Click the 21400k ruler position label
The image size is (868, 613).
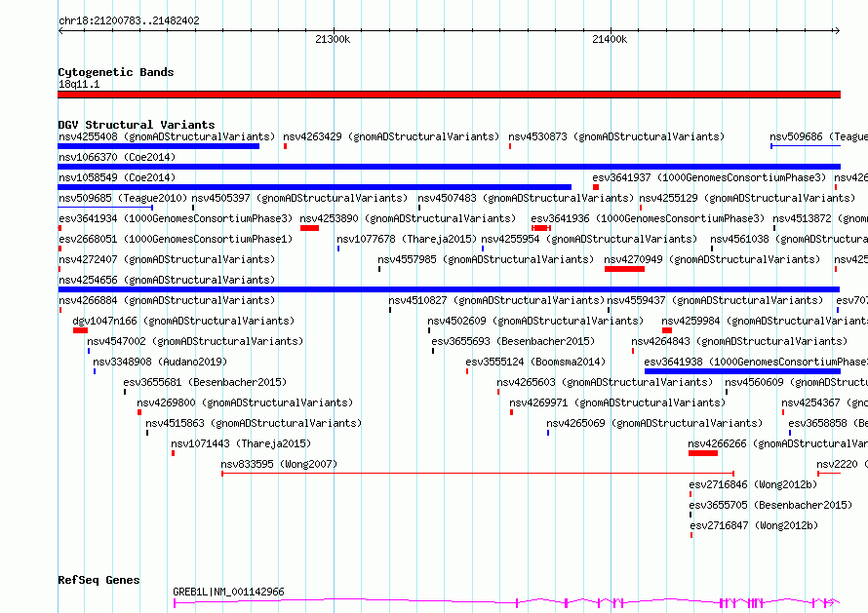tap(610, 39)
